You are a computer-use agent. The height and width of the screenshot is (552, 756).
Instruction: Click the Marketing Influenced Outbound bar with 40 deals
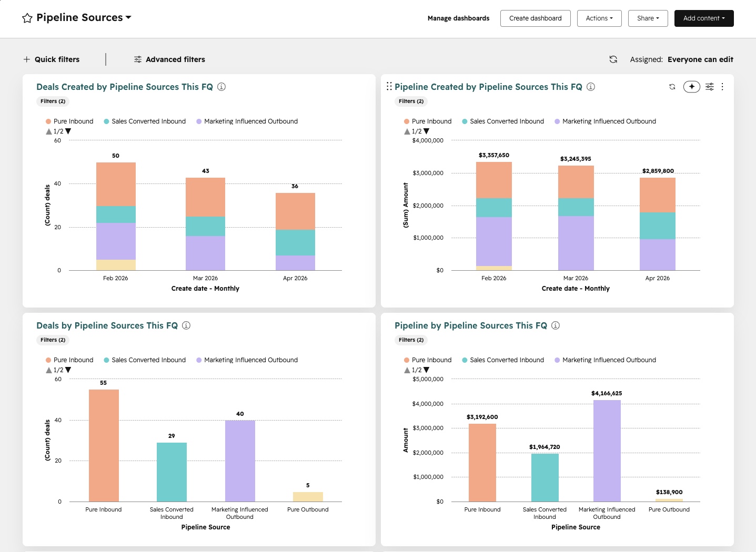click(240, 461)
